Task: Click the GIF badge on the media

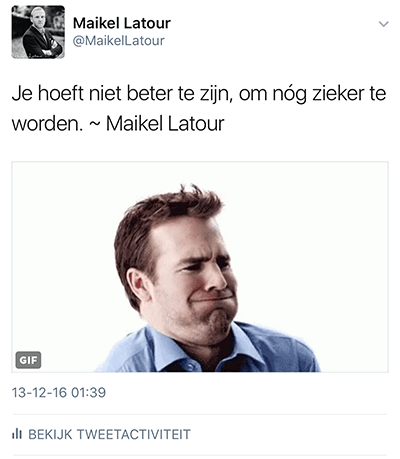Action: pyautogui.click(x=28, y=360)
